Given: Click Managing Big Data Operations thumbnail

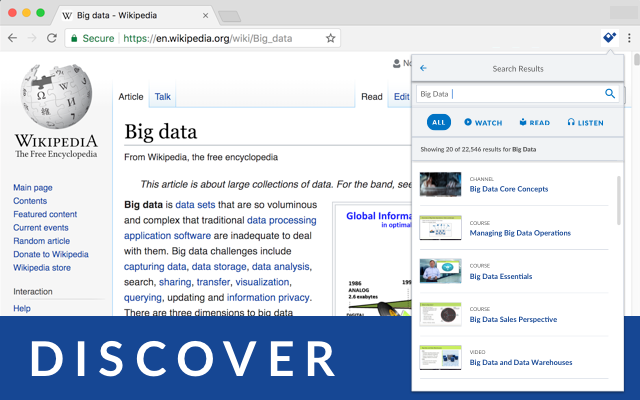Looking at the screenshot, I should point(440,228).
